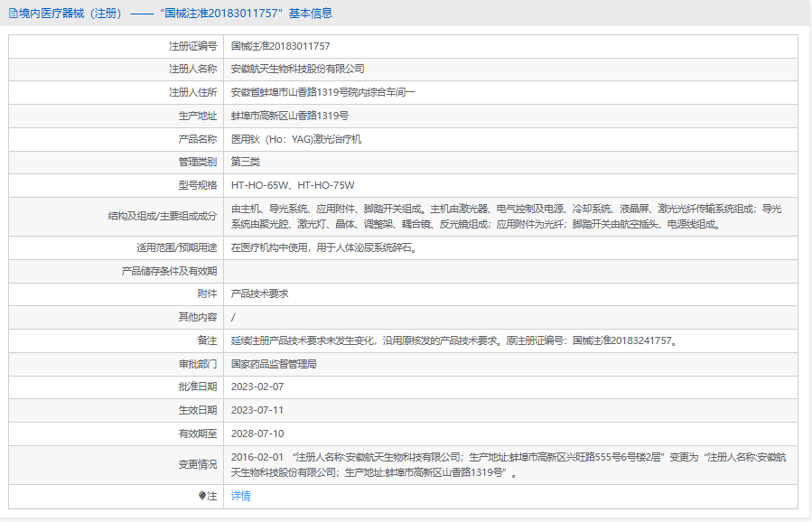Click model spec HT-HO-65W、HT-HO-75W
The width and height of the screenshot is (812, 522).
293,185
